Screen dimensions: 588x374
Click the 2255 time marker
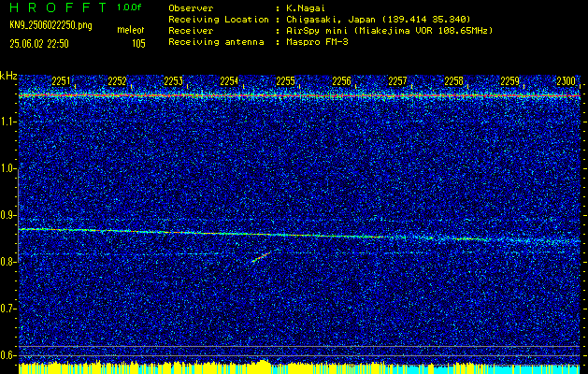pyautogui.click(x=285, y=81)
